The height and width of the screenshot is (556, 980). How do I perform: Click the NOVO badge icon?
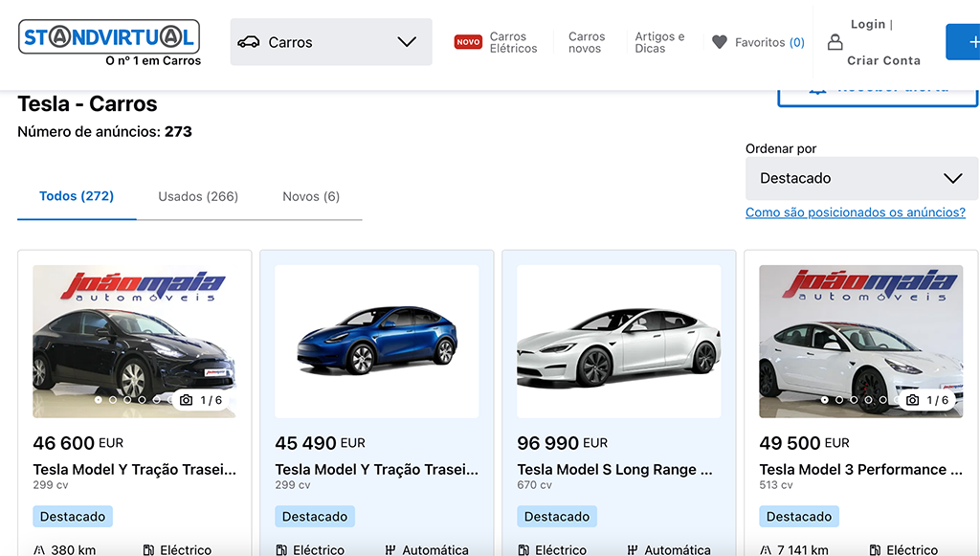point(468,42)
